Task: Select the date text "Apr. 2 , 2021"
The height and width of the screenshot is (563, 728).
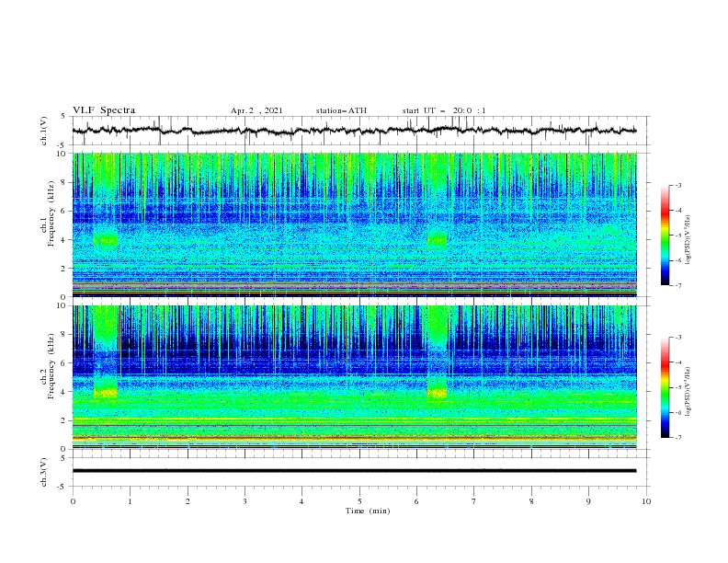Action: click(x=256, y=110)
